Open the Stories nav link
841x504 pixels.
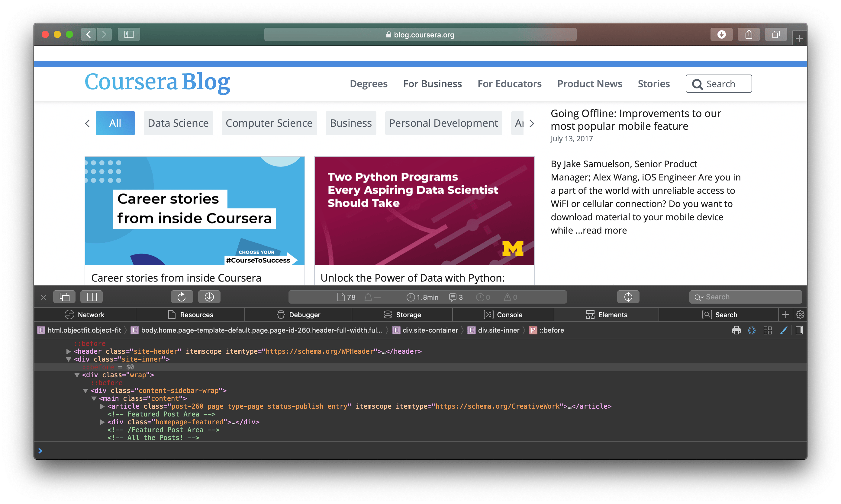653,84
